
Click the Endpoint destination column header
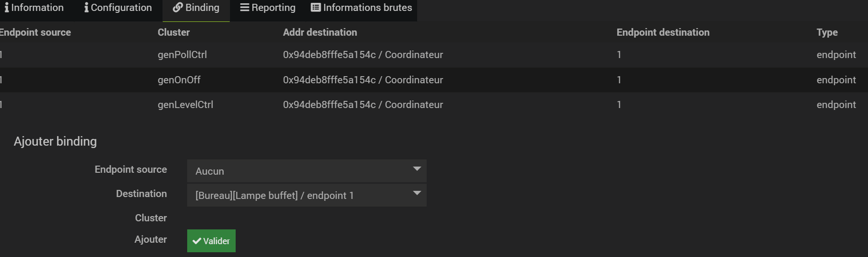click(x=663, y=32)
